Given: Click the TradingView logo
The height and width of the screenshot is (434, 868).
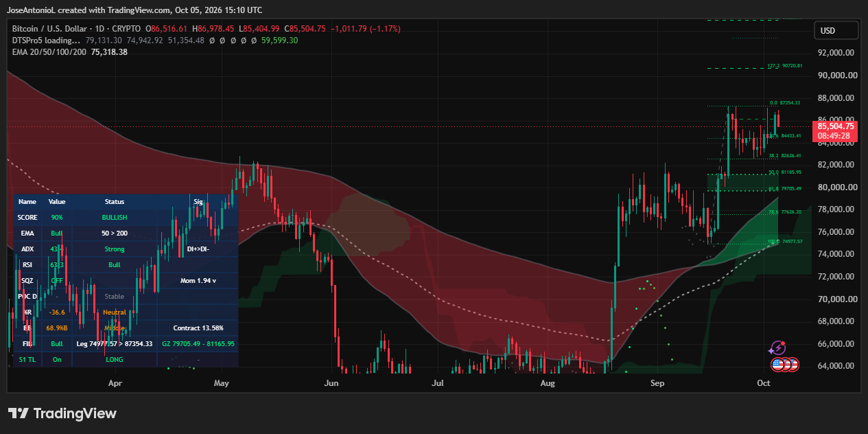Looking at the screenshot, I should pyautogui.click(x=62, y=413).
